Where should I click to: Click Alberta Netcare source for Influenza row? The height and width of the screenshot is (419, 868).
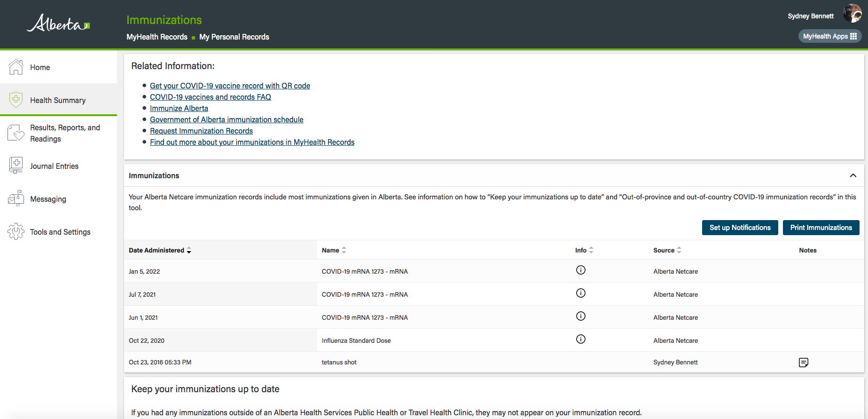pos(675,340)
